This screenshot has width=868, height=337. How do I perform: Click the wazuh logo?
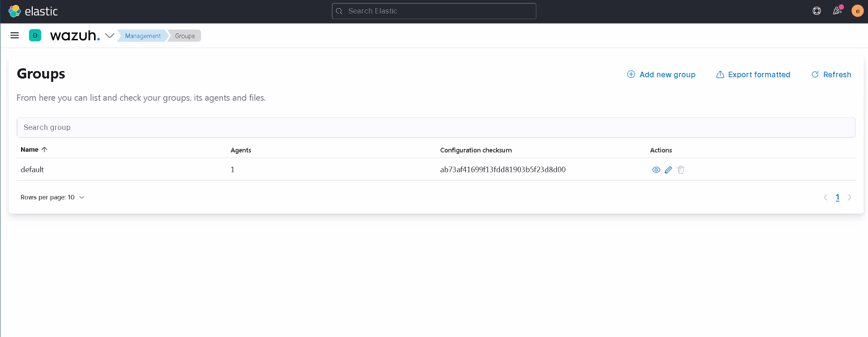pyautogui.click(x=74, y=36)
